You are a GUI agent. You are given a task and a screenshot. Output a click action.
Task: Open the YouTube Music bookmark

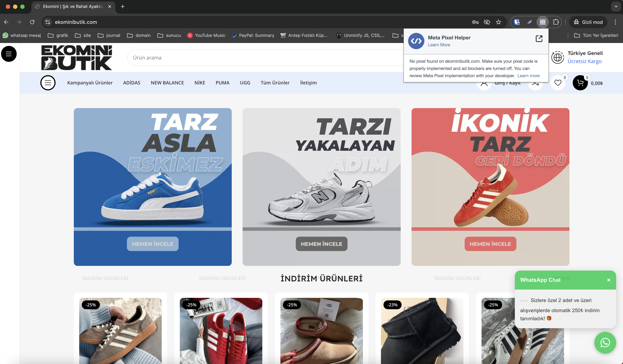click(x=206, y=35)
